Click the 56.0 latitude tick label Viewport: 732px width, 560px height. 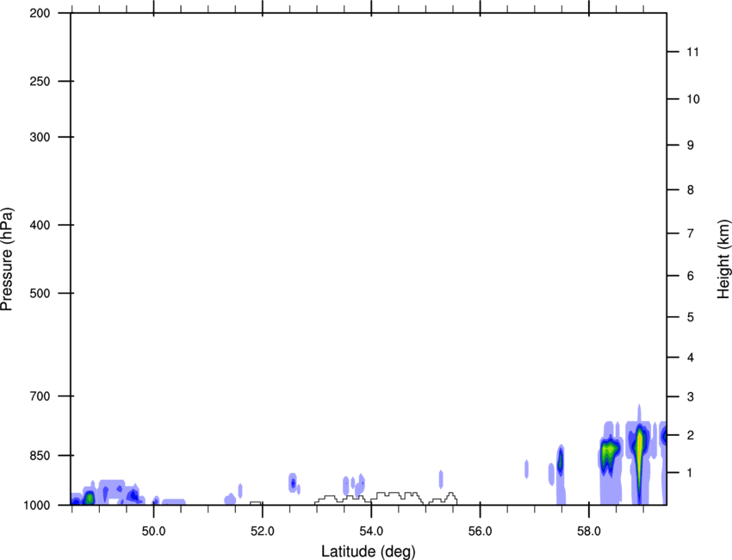480,532
